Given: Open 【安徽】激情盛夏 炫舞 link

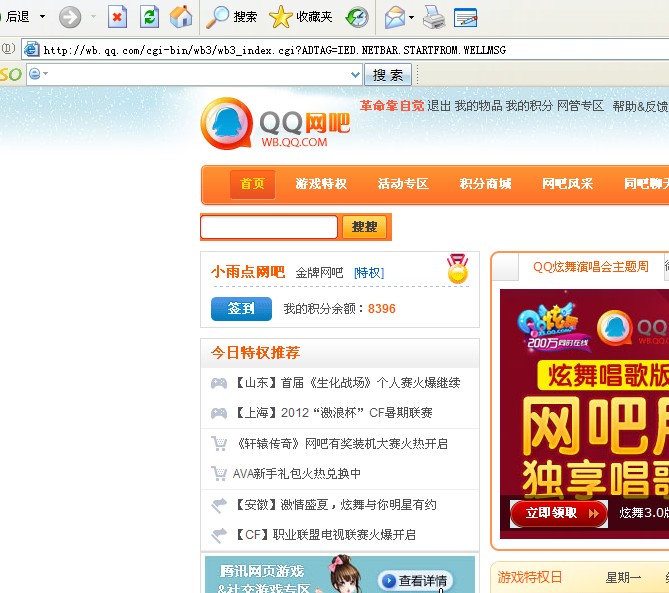Looking at the screenshot, I should pyautogui.click(x=335, y=505).
